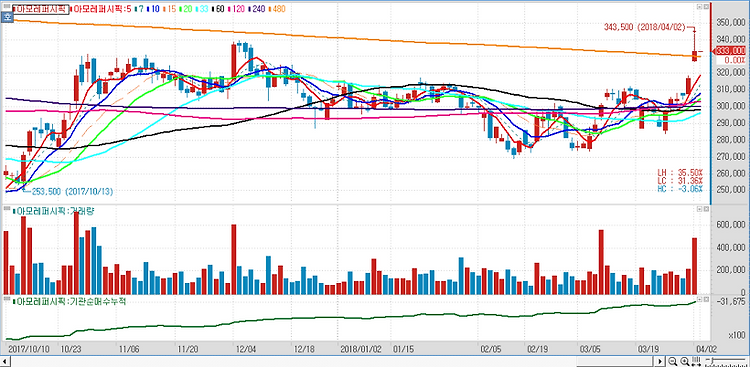The width and height of the screenshot is (750, 367).
Task: Expand the volume panel via its toggle
Action: point(699,209)
